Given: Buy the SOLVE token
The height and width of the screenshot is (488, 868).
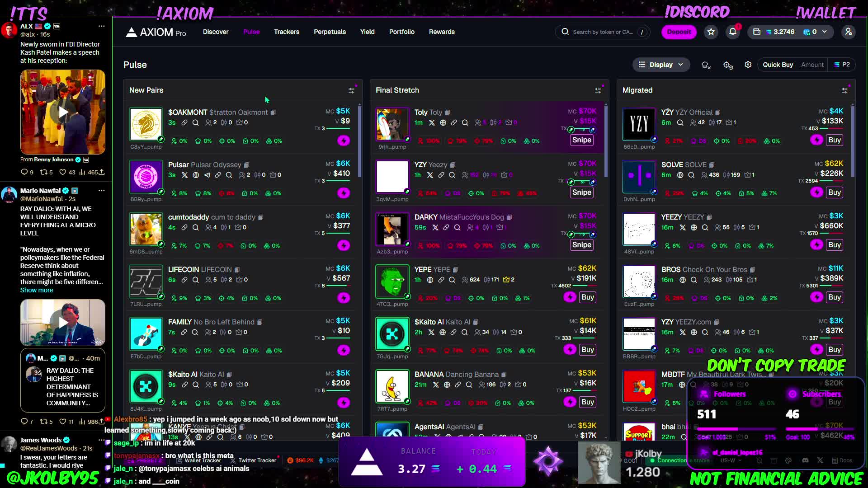Looking at the screenshot, I should [835, 192].
